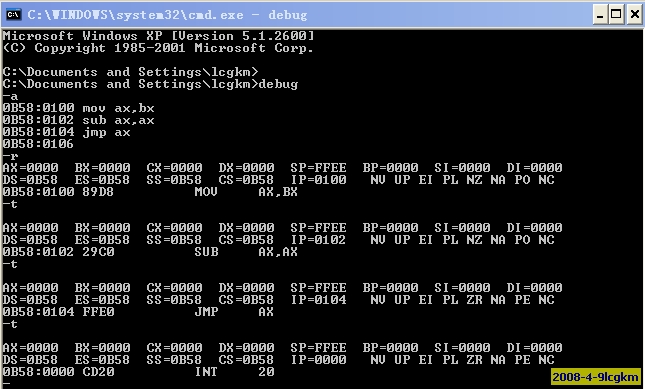This screenshot has width=645, height=389.
Task: Minimize the cmd.exe debug window
Action: coord(600,15)
